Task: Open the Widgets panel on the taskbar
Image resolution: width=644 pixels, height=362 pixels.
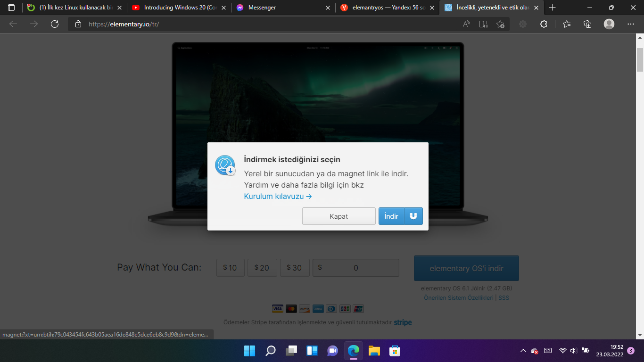Action: [312, 351]
